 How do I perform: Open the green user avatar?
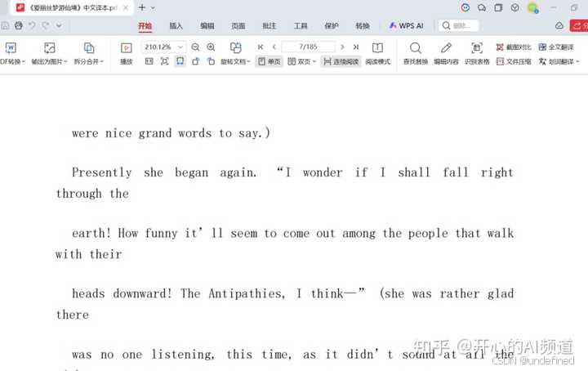coord(532,7)
